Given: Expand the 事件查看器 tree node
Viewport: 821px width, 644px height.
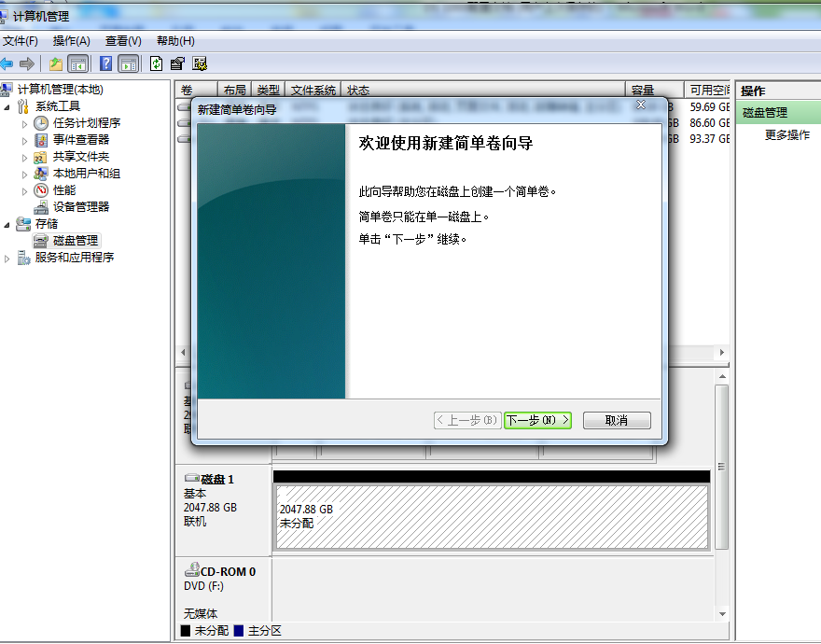Looking at the screenshot, I should (x=23, y=139).
